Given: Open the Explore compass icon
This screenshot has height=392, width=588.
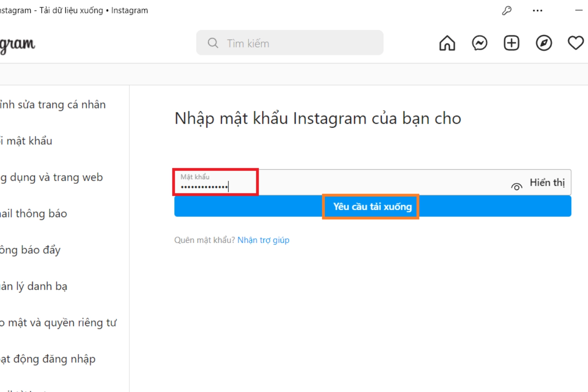Looking at the screenshot, I should pyautogui.click(x=544, y=43).
